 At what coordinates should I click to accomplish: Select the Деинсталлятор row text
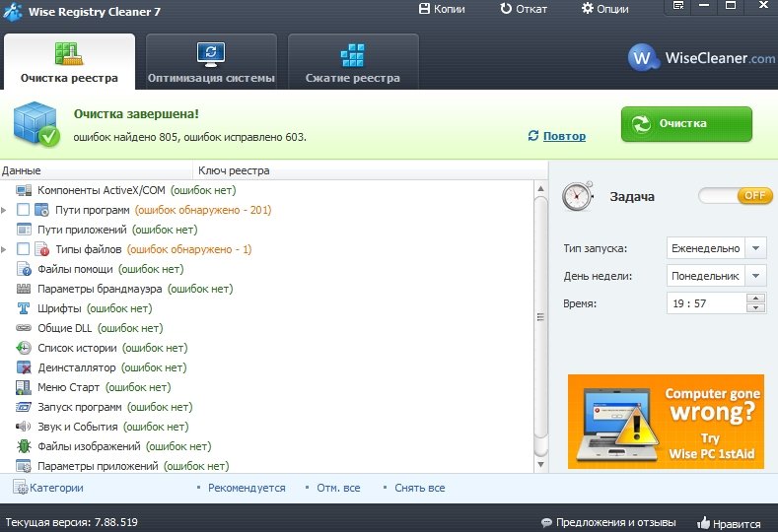112,367
